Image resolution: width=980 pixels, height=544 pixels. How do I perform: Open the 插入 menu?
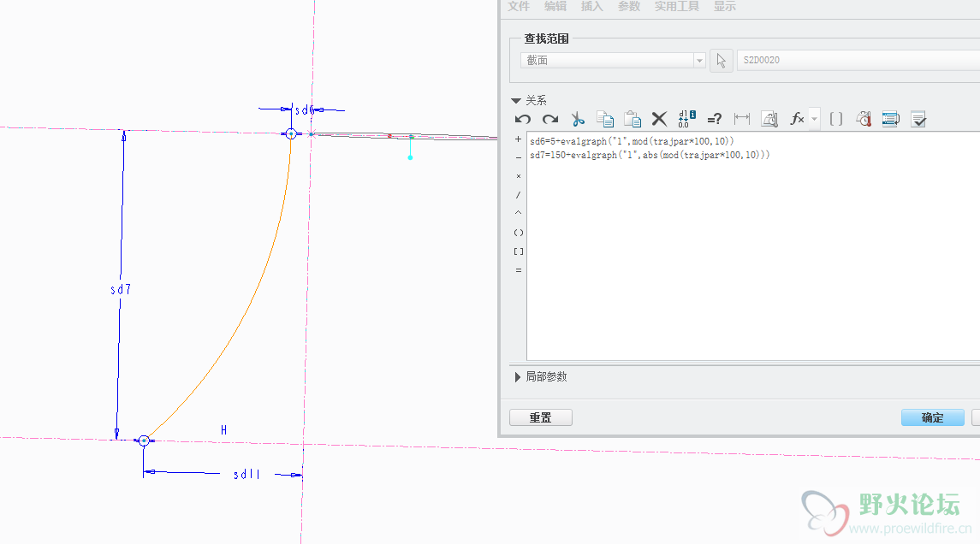[x=592, y=6]
